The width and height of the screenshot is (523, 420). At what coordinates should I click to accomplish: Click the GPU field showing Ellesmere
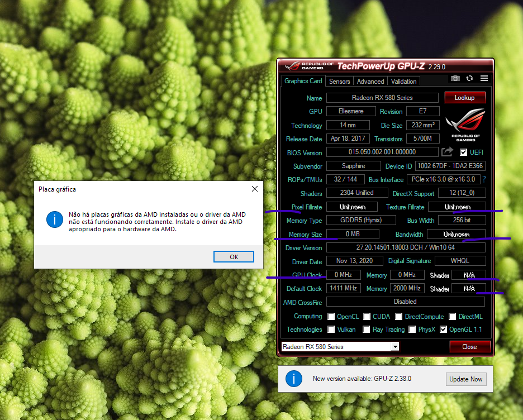pos(351,111)
